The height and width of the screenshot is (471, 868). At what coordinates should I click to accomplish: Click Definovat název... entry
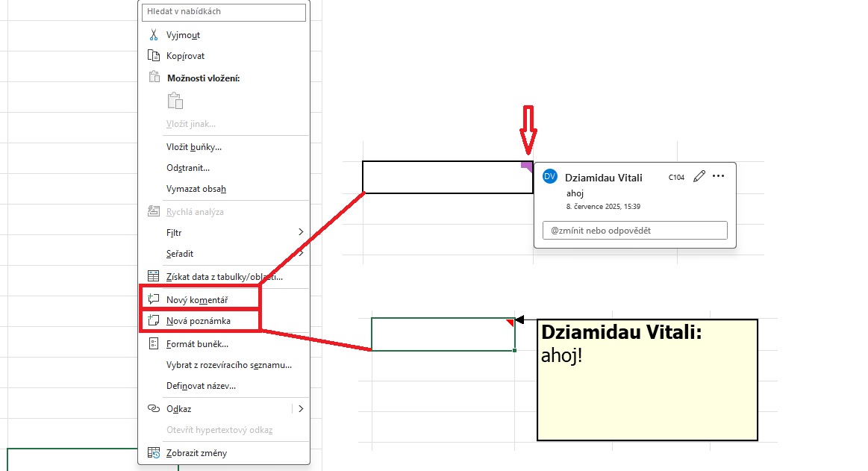[201, 386]
